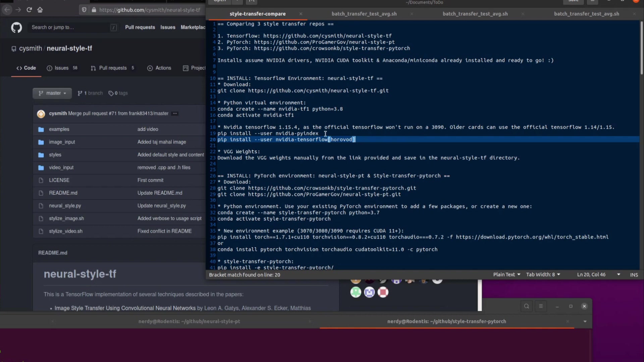
Task: Focus the GitHub search field
Action: point(74,27)
